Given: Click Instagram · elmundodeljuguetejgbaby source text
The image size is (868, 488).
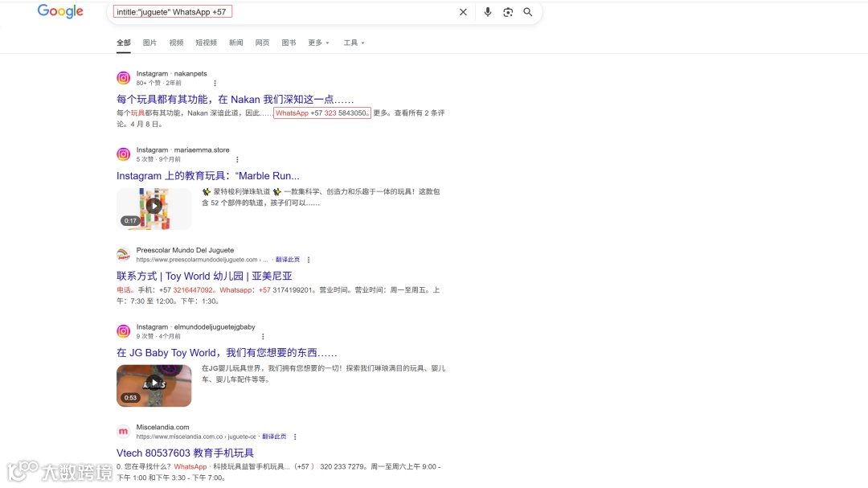Looking at the screenshot, I should (x=196, y=327).
